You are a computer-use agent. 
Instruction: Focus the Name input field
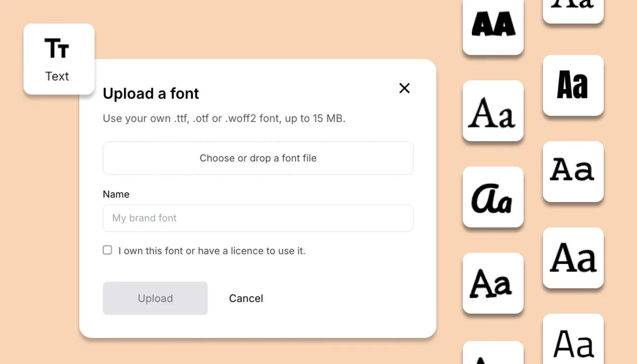click(x=258, y=218)
